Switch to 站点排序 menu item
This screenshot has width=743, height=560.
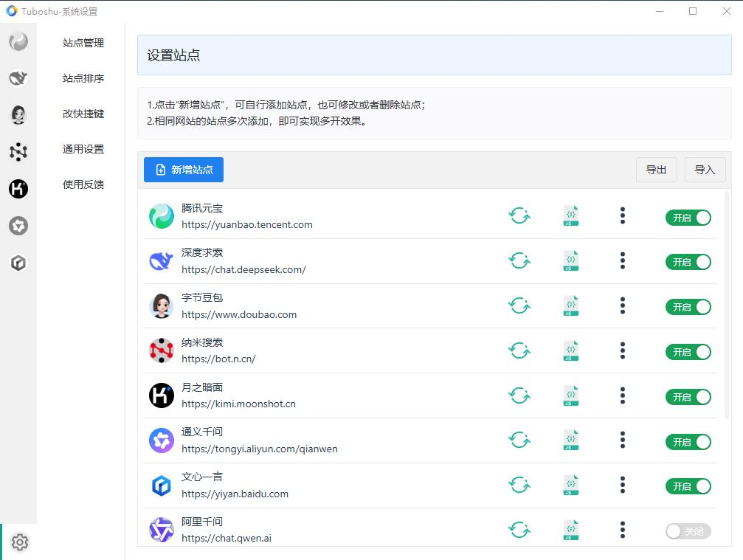click(83, 78)
